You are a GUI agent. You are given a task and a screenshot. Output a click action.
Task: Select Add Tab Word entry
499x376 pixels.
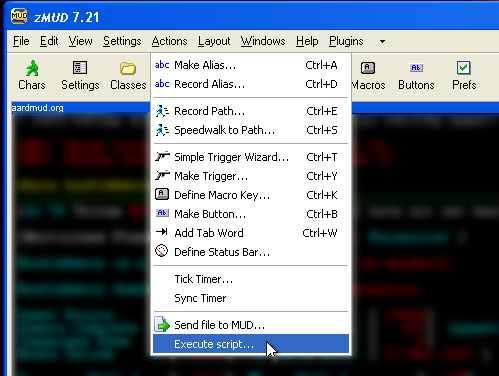(x=251, y=233)
